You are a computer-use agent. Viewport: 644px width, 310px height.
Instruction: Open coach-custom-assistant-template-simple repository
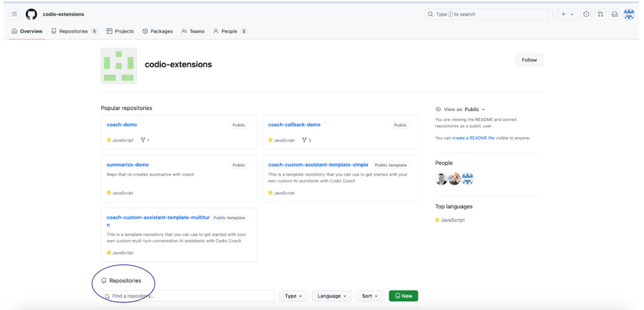click(x=318, y=165)
